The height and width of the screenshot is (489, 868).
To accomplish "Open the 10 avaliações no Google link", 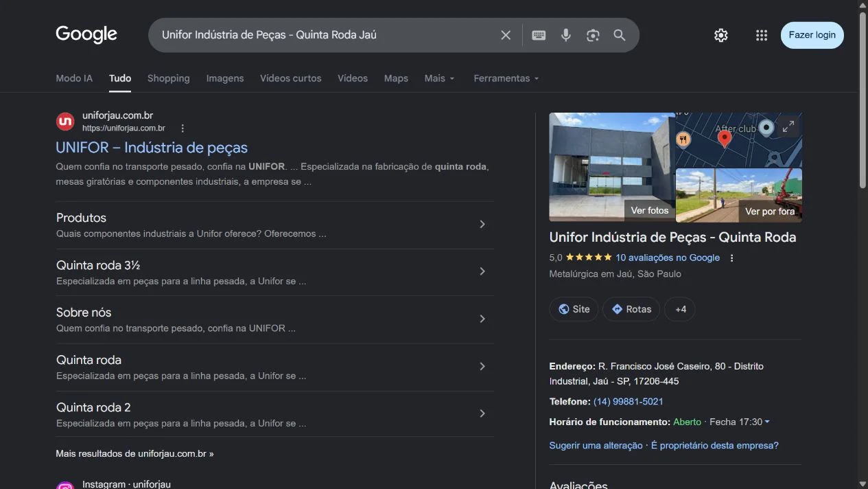I will click(x=668, y=258).
